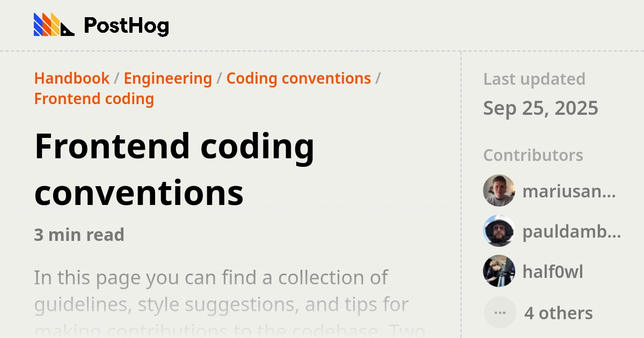
Task: Open the Coding conventions page
Action: tap(298, 78)
